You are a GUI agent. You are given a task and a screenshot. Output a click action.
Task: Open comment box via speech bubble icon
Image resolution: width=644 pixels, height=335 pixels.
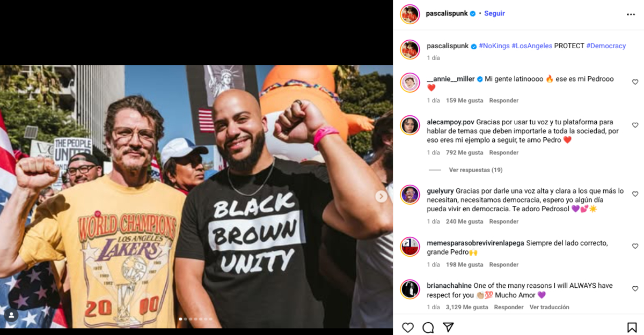click(x=428, y=327)
